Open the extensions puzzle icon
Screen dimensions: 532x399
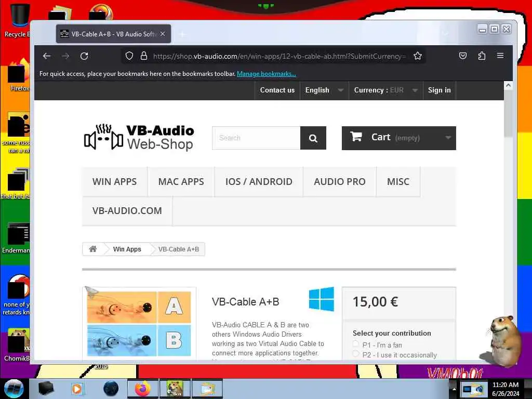click(x=482, y=56)
